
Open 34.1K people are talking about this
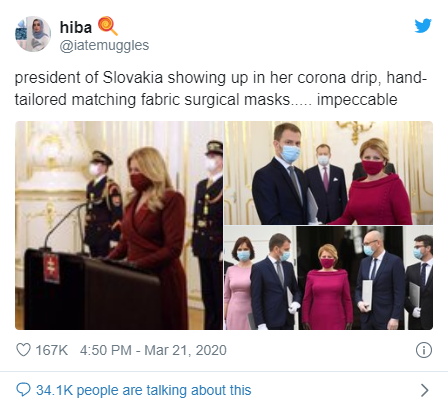click(144, 390)
